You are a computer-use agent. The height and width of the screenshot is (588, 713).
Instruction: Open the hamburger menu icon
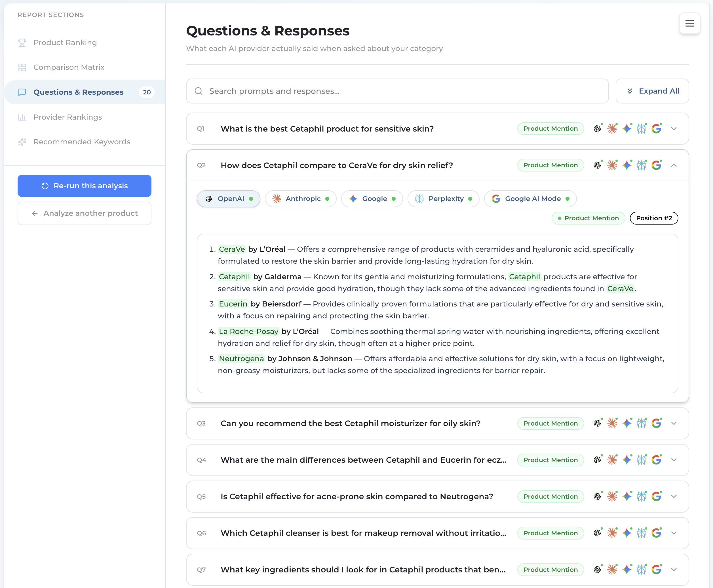point(689,23)
